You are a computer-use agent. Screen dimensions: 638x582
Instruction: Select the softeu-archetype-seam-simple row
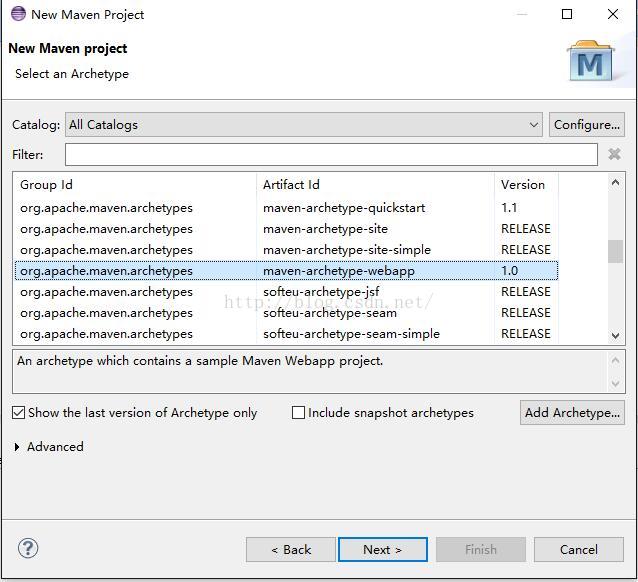click(286, 334)
